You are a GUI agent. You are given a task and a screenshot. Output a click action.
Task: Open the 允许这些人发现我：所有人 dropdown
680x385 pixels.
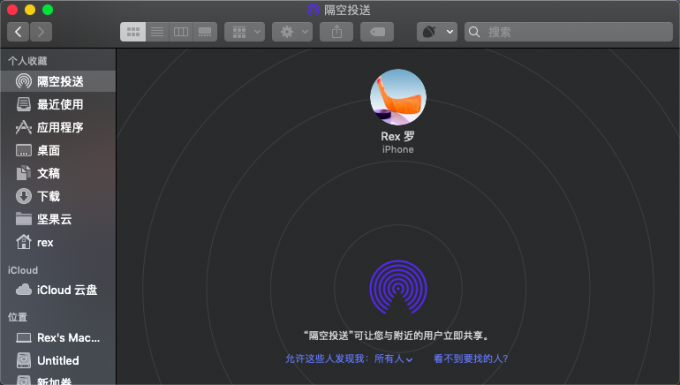(349, 359)
